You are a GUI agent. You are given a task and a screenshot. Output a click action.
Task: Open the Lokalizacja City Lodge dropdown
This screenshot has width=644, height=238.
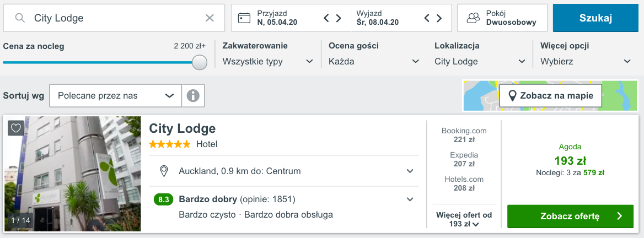click(x=480, y=62)
